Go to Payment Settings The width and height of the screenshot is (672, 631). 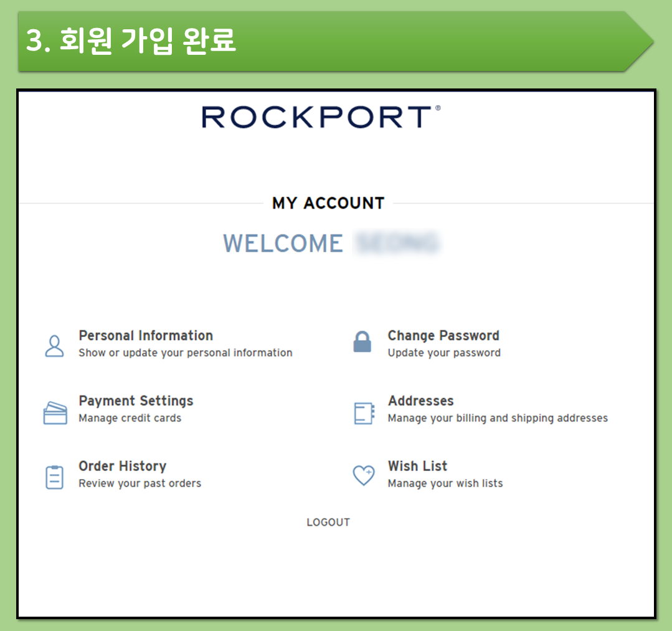click(136, 401)
